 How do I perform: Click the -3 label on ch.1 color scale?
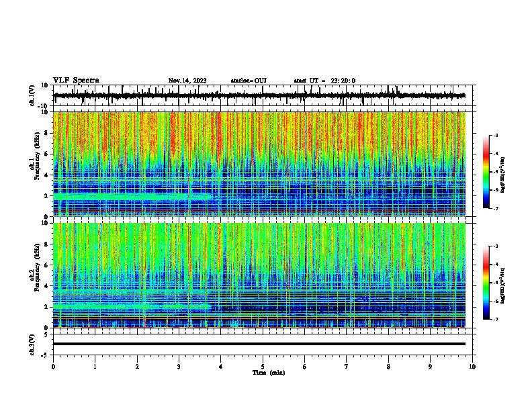[x=495, y=136]
